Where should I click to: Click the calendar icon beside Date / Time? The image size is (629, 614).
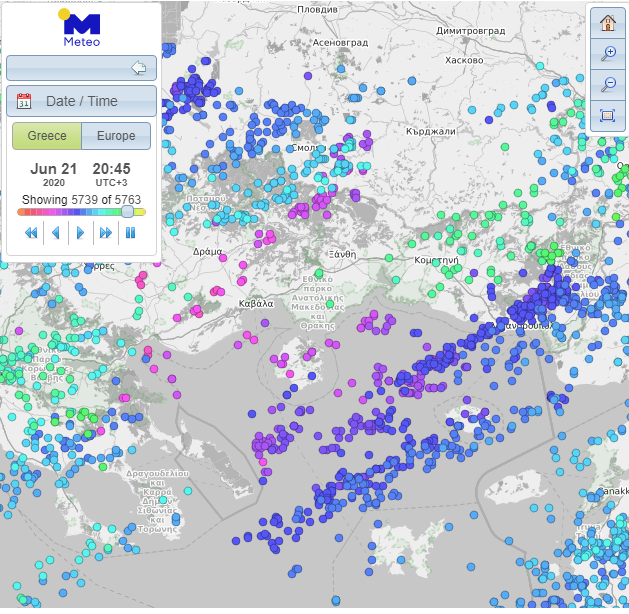pyautogui.click(x=24, y=101)
